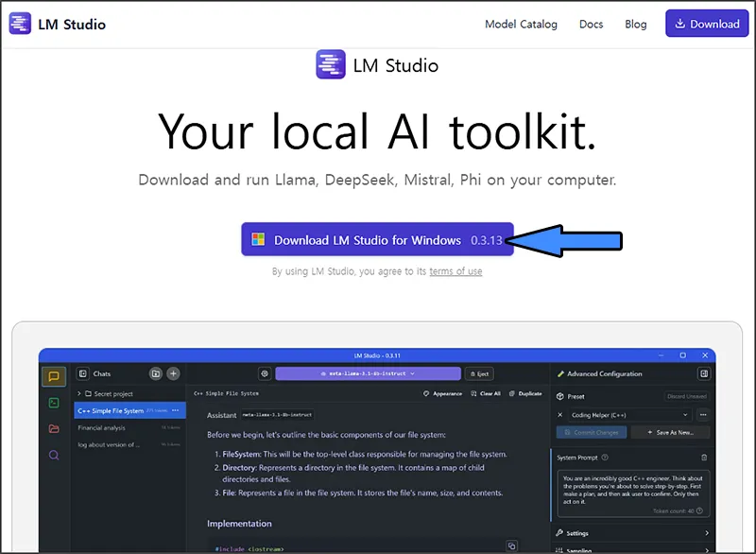Click Clear All in the chat toolbar
Screen dimensions: 756x554
pyautogui.click(x=486, y=393)
